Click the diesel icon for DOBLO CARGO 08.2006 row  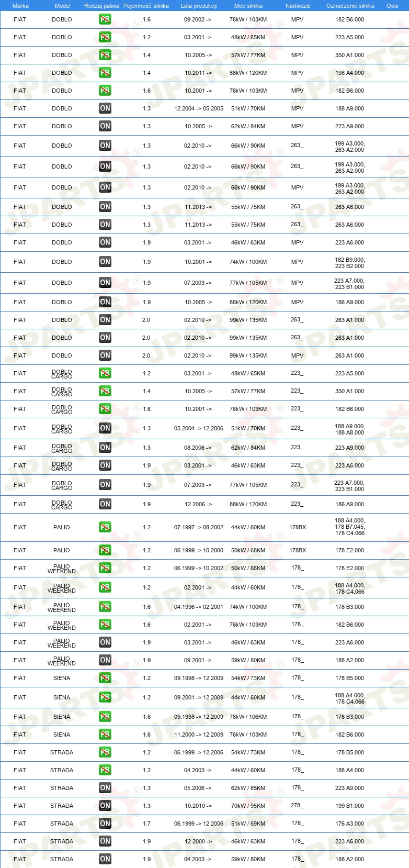pos(105,448)
